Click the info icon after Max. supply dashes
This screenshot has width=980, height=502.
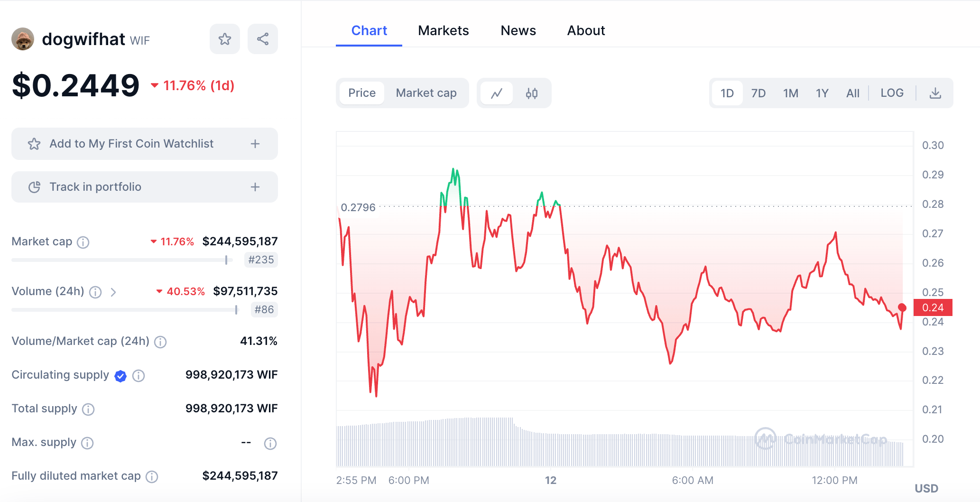pyautogui.click(x=270, y=444)
